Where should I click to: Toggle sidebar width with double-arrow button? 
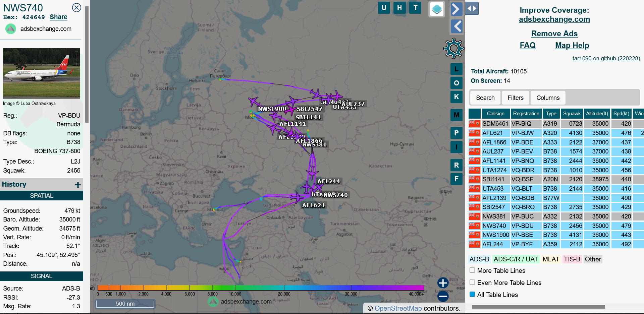(x=472, y=8)
